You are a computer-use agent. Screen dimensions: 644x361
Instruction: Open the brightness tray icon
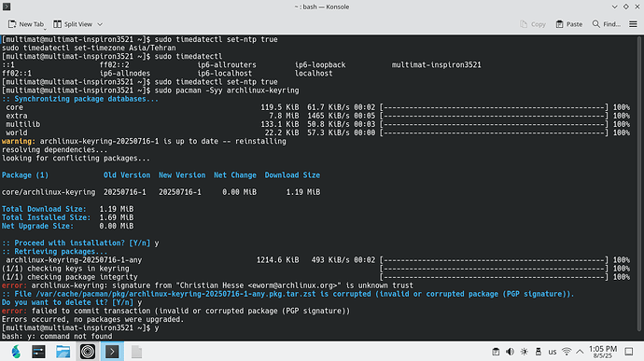click(x=525, y=352)
